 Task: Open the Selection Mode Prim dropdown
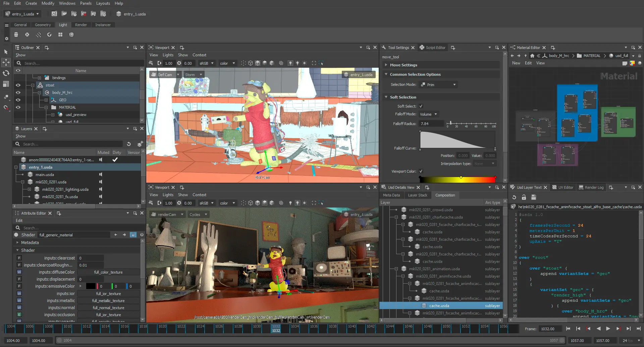[x=439, y=84]
